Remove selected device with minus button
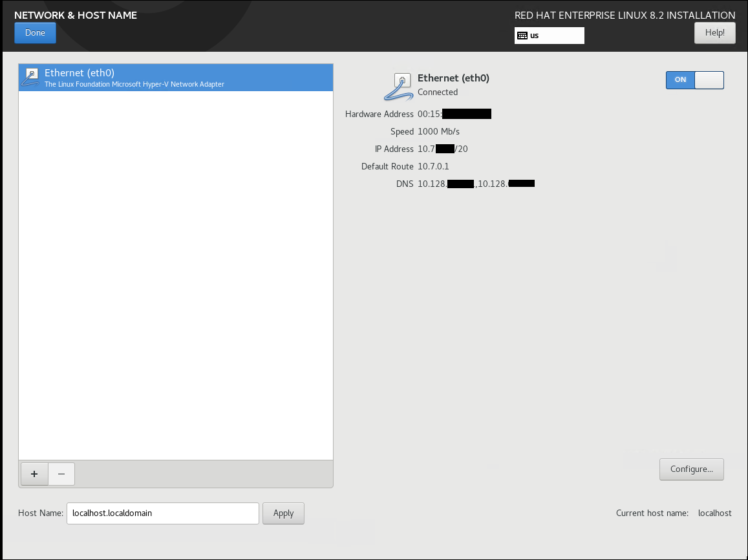Screen dimensions: 748x560 coord(61,474)
